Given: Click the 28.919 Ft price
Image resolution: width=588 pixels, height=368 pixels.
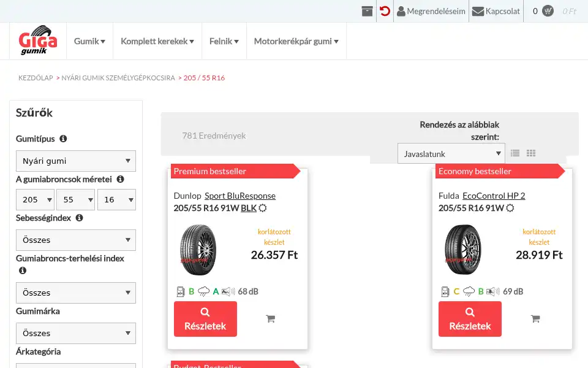Looking at the screenshot, I should pyautogui.click(x=539, y=255).
